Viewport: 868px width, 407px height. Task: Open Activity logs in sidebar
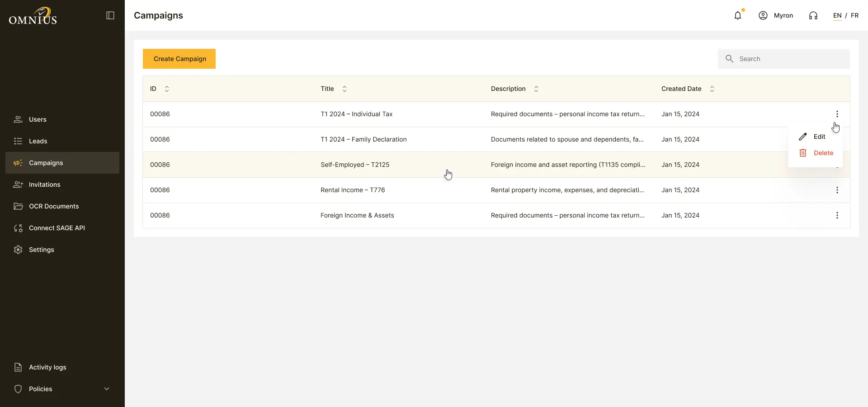tap(62, 367)
